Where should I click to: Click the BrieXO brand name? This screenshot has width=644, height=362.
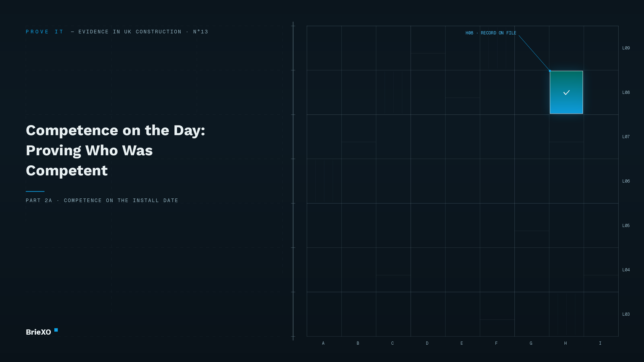click(x=38, y=332)
